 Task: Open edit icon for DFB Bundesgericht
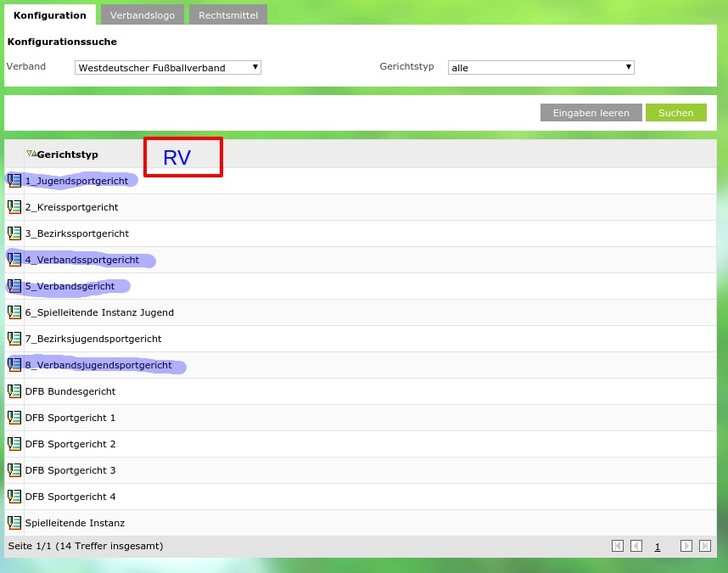pyautogui.click(x=14, y=391)
